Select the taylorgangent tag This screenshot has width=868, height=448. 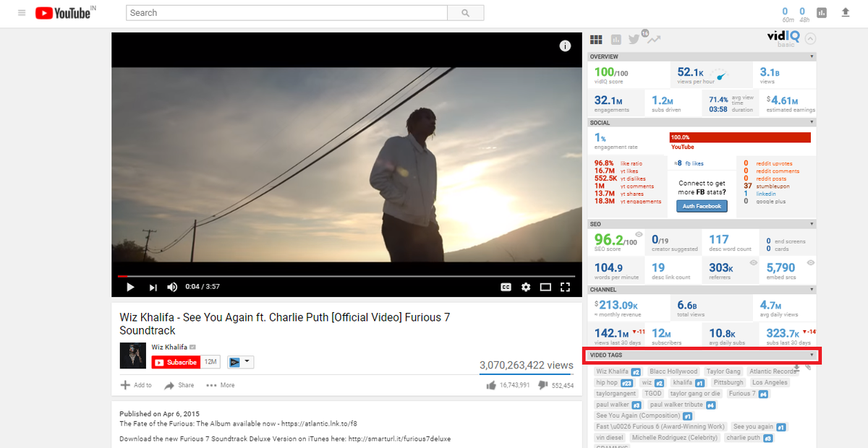616,393
